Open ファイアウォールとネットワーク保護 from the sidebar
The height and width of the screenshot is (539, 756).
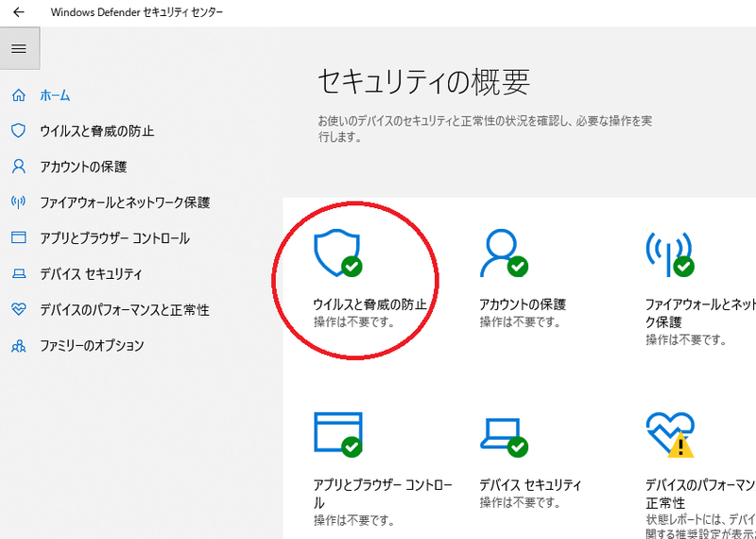point(125,202)
